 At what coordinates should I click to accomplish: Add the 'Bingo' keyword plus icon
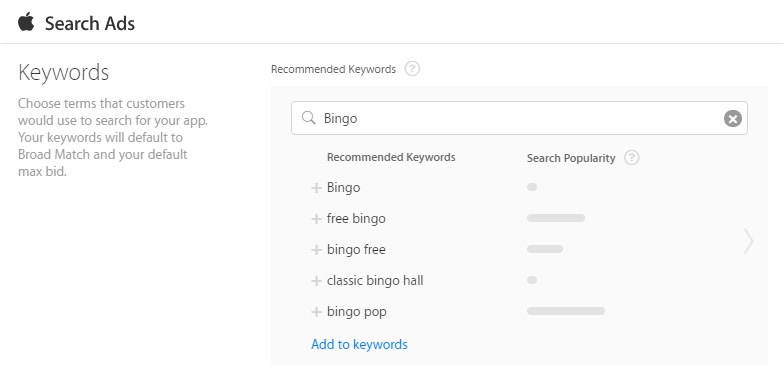316,188
